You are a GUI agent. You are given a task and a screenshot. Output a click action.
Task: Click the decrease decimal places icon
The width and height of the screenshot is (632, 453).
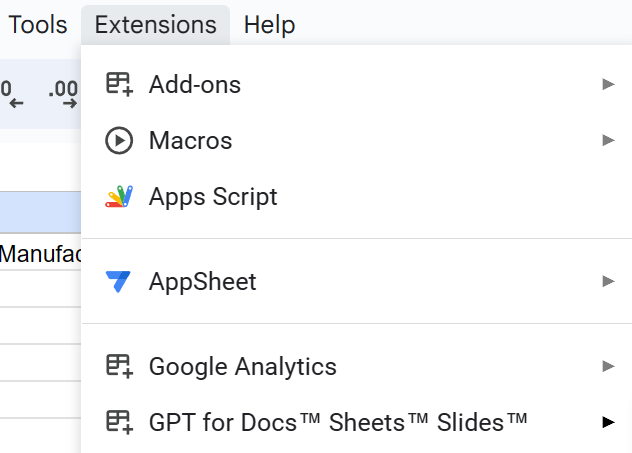tap(12, 93)
